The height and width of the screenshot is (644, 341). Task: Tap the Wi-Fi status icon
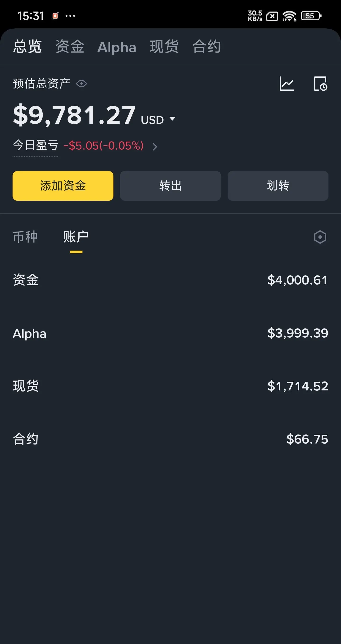point(289,16)
